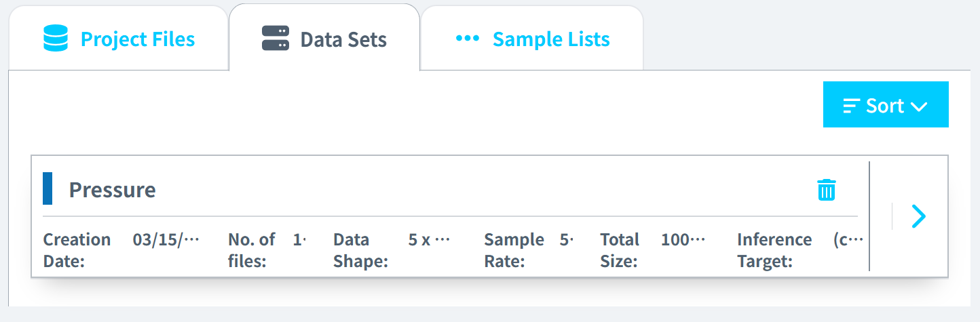Click the truncated Creation Date value 03/15/
This screenshot has width=980, height=322.
(x=166, y=240)
